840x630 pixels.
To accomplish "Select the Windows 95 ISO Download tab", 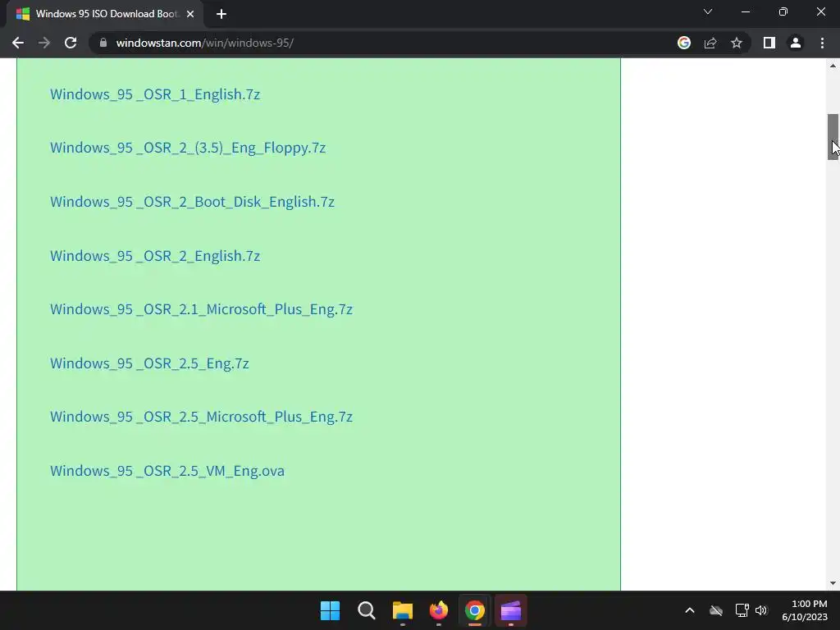I will [105, 14].
